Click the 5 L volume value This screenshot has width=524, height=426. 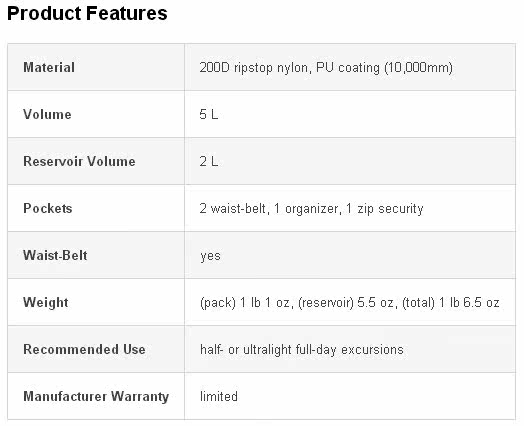209,115
